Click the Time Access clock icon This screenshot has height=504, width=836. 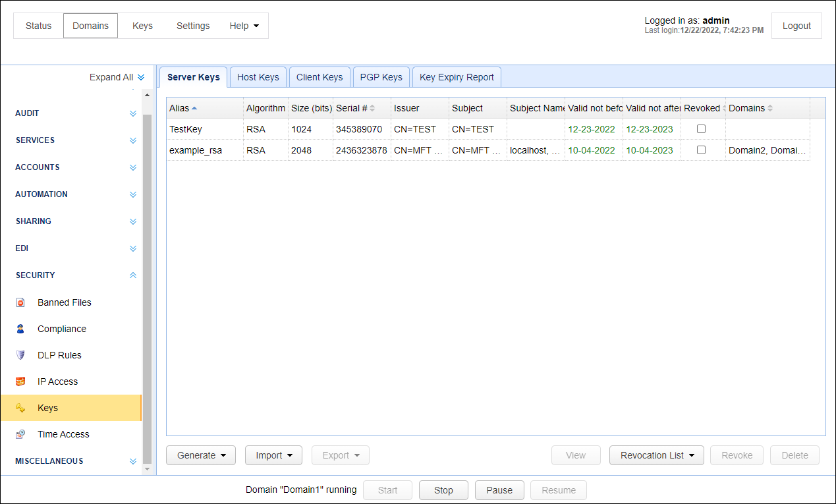(x=20, y=434)
